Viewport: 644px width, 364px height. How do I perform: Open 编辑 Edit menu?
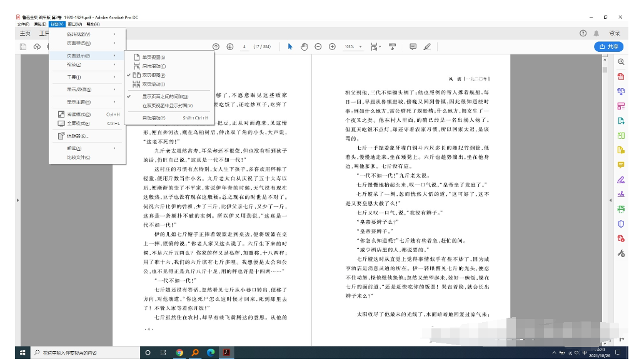coord(40,24)
